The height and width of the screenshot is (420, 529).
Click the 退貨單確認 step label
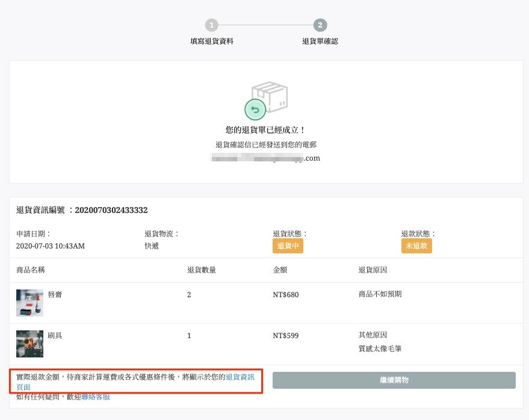click(320, 42)
